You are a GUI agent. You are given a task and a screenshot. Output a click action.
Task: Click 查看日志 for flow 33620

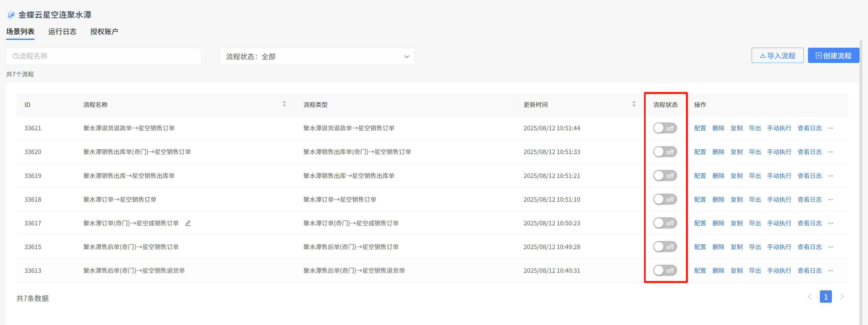[810, 152]
